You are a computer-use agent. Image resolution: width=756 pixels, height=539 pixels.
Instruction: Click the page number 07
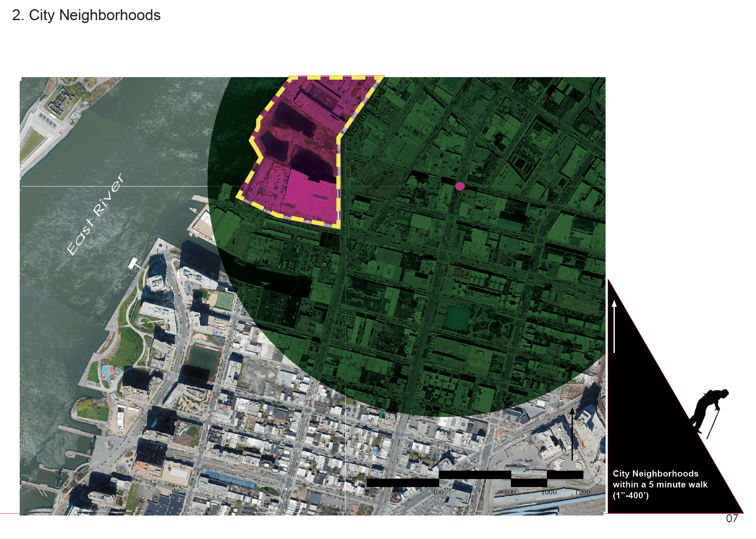coord(732,518)
